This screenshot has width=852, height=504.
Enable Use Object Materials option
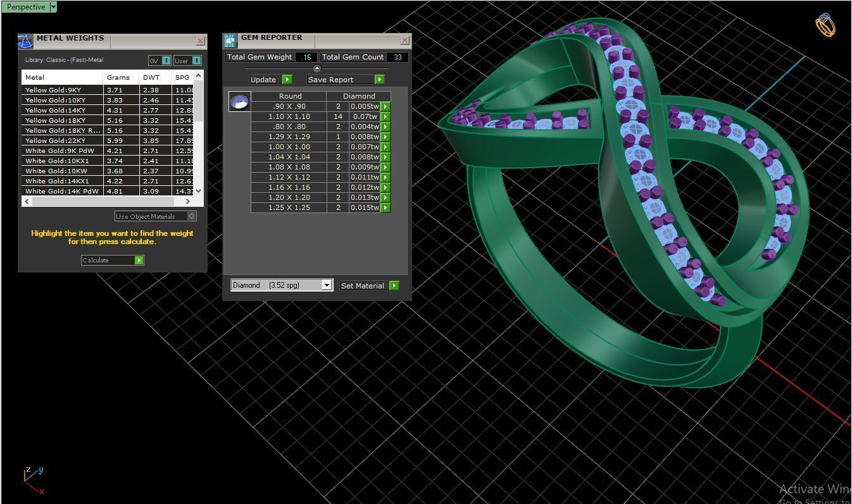click(155, 216)
